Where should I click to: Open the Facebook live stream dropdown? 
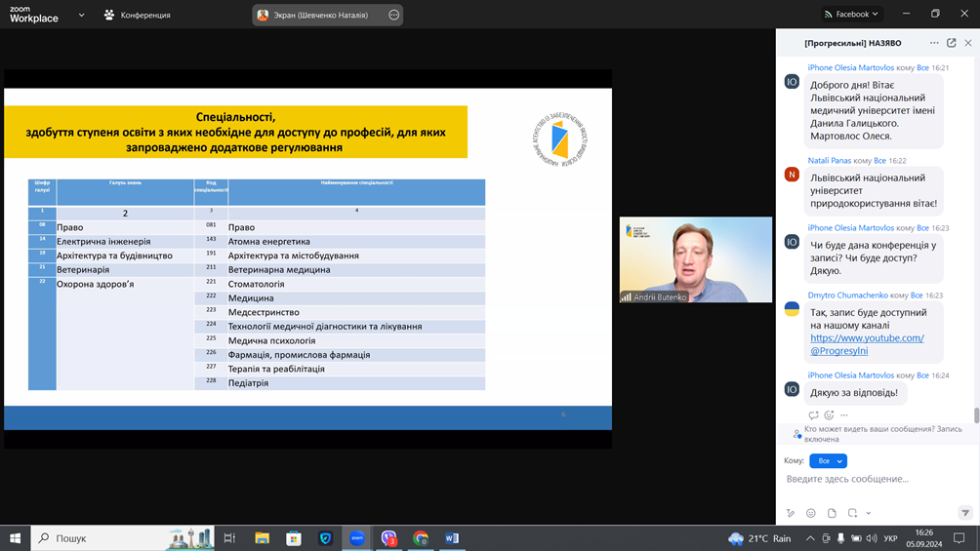tap(852, 14)
